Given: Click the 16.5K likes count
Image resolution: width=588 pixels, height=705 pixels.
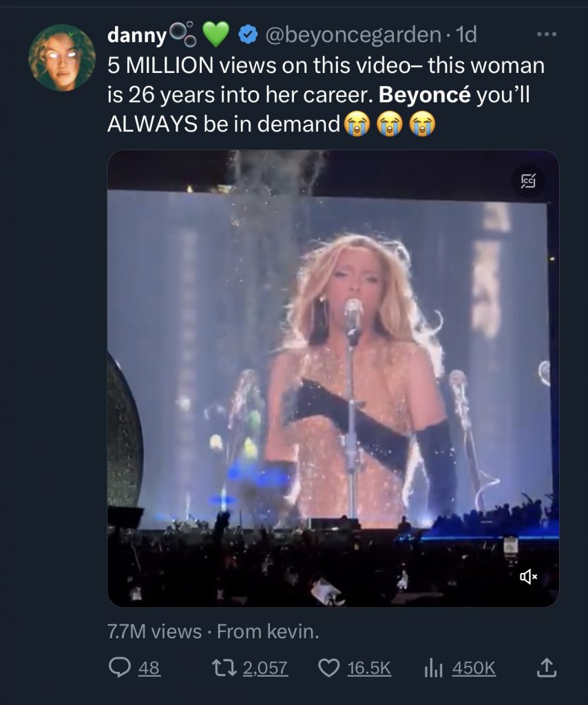Looking at the screenshot, I should click(369, 667).
